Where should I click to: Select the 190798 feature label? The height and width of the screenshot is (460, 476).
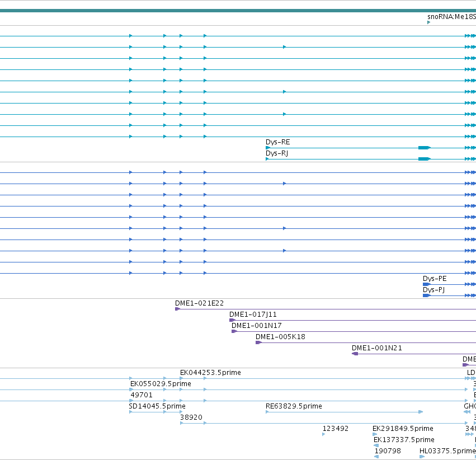(x=388, y=451)
